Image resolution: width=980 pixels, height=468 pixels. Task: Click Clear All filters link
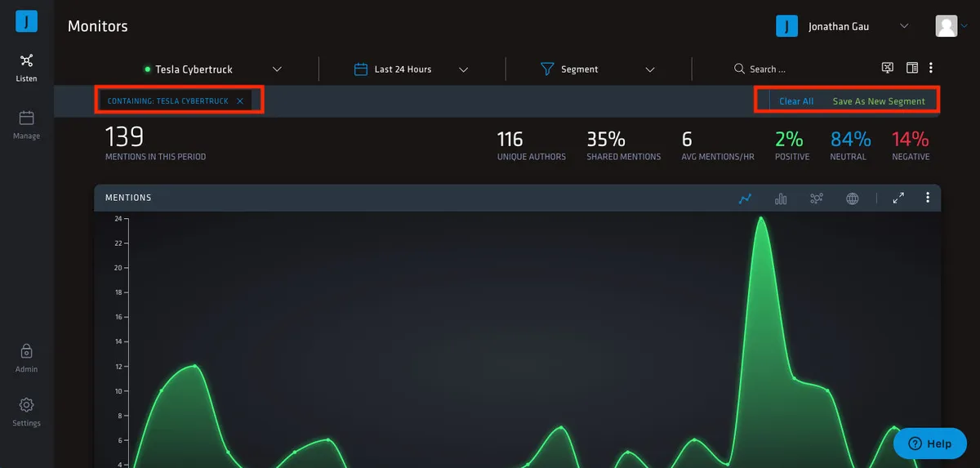pos(796,101)
